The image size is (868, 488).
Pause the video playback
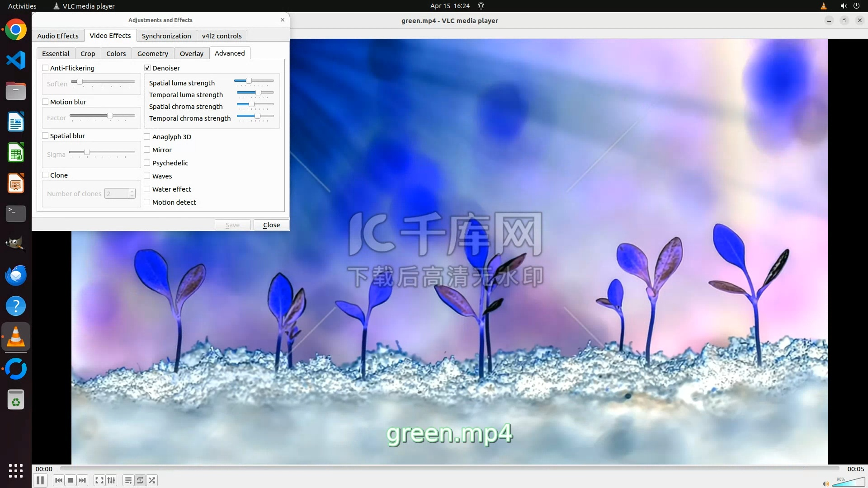[40, 480]
